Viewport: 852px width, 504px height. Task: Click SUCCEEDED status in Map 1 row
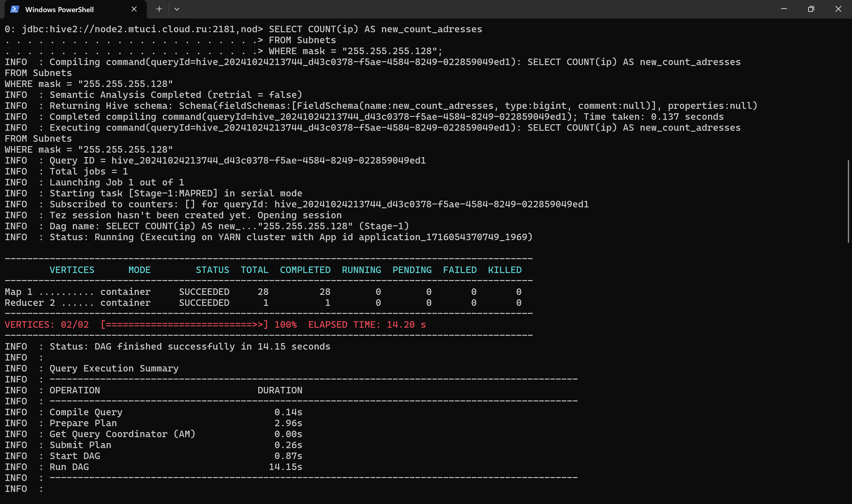coord(204,292)
